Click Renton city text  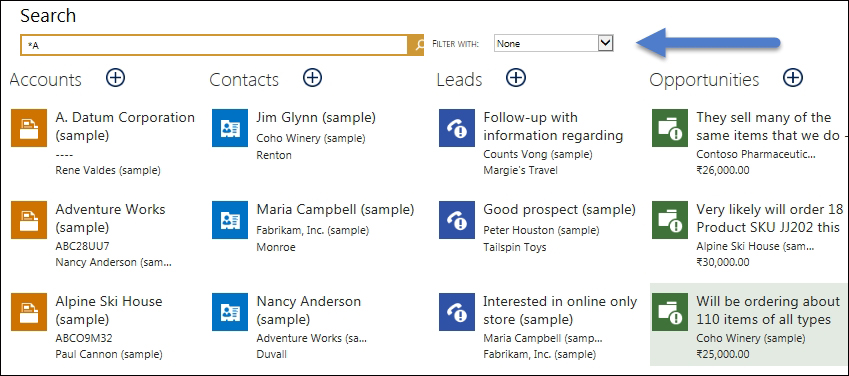[x=274, y=155]
